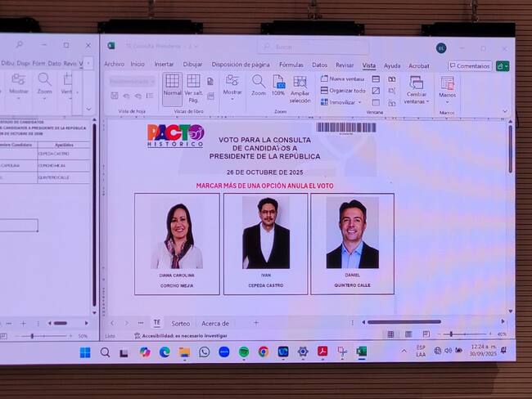Click Organizar todo in the Ventana group
Screen dimensions: 532x399
[343, 91]
